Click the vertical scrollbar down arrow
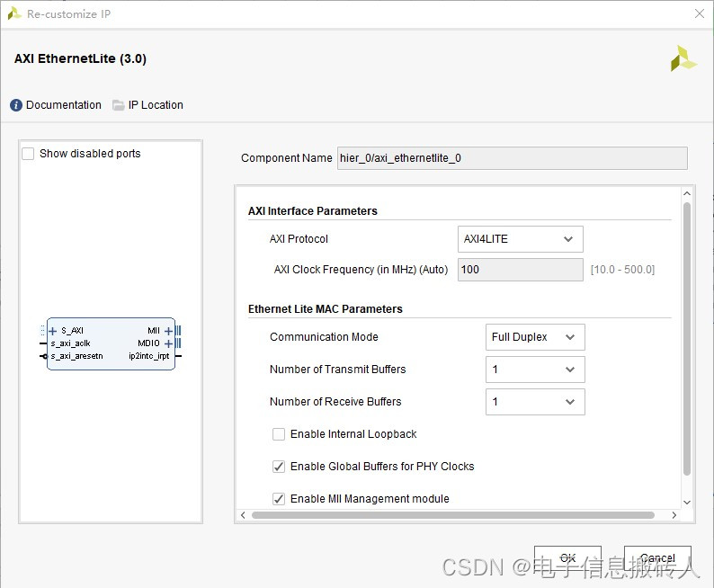Screen dimensions: 714x588 (x=687, y=503)
